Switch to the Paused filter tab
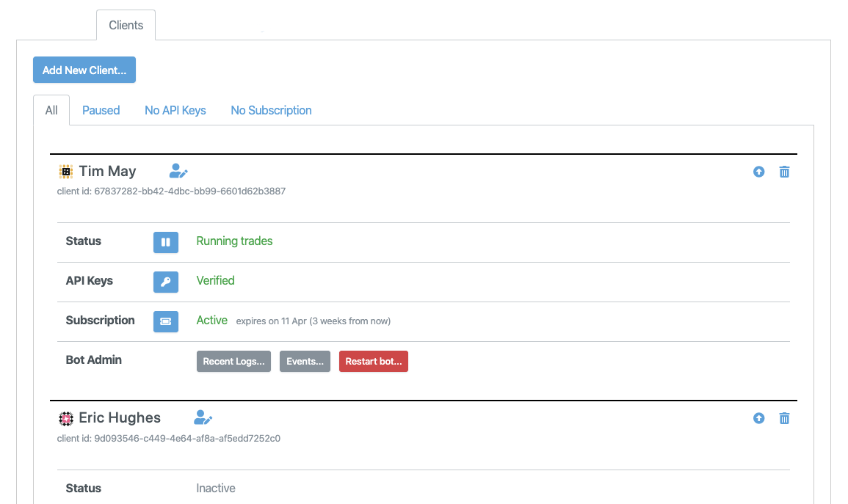This screenshot has height=504, width=848. coord(101,111)
